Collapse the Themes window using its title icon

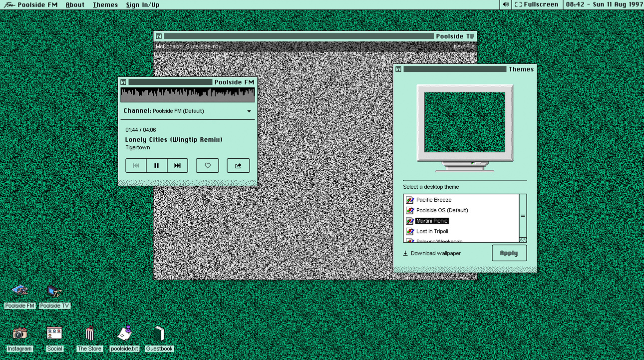pyautogui.click(x=398, y=69)
